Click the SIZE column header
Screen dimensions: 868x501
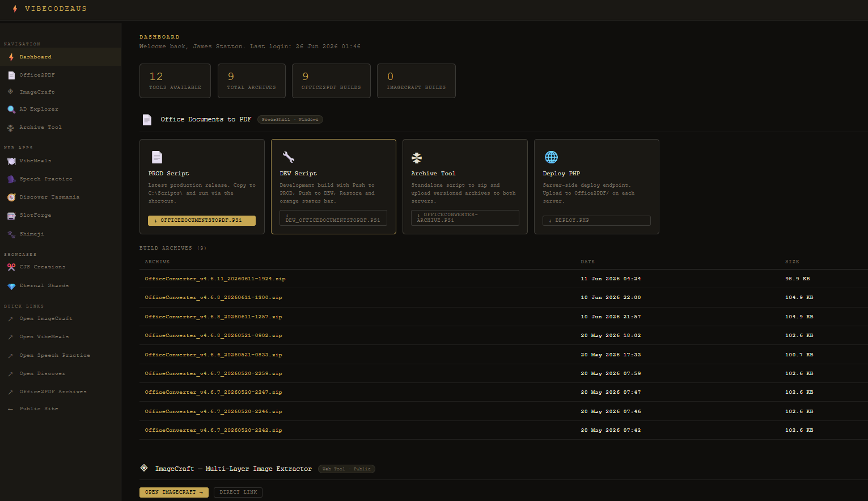click(x=792, y=262)
